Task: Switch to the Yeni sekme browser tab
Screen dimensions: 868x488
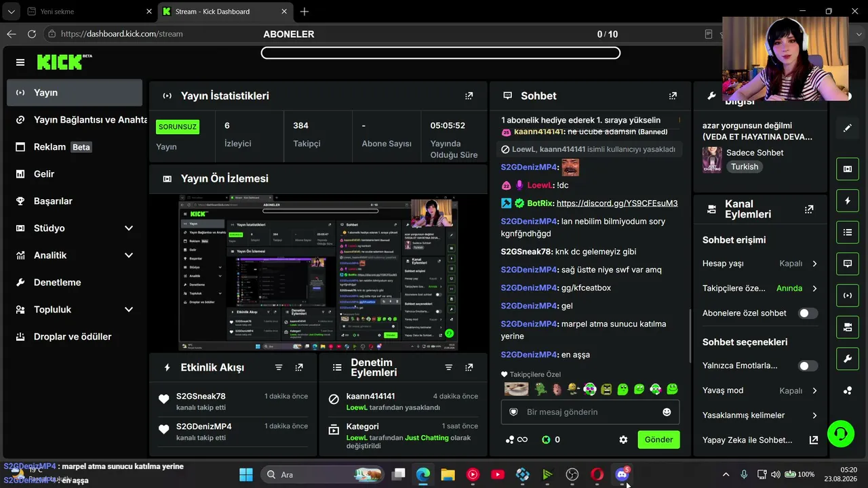Action: tap(88, 12)
